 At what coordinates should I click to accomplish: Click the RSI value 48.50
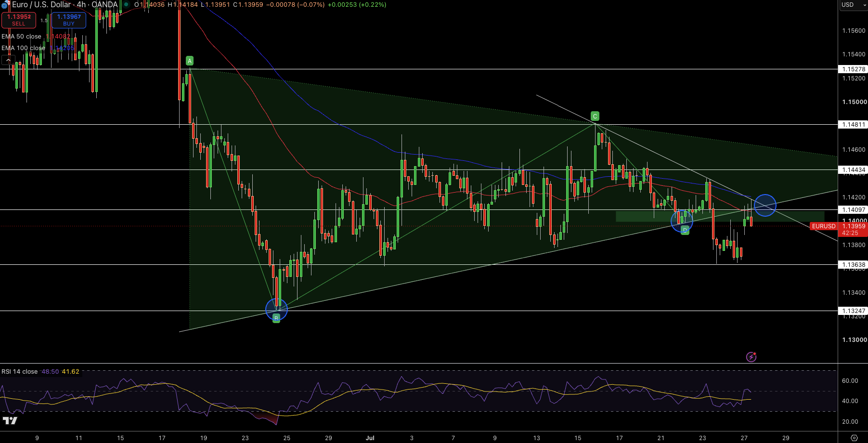[x=50, y=372]
